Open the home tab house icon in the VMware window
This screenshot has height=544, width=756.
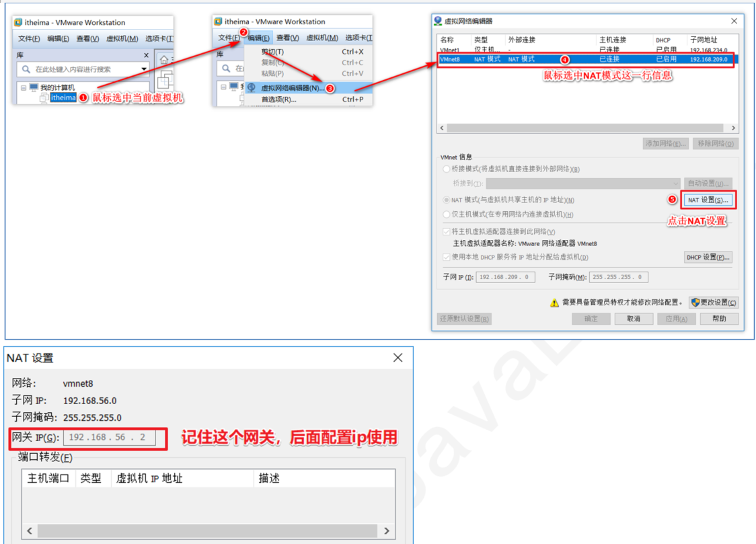[164, 60]
